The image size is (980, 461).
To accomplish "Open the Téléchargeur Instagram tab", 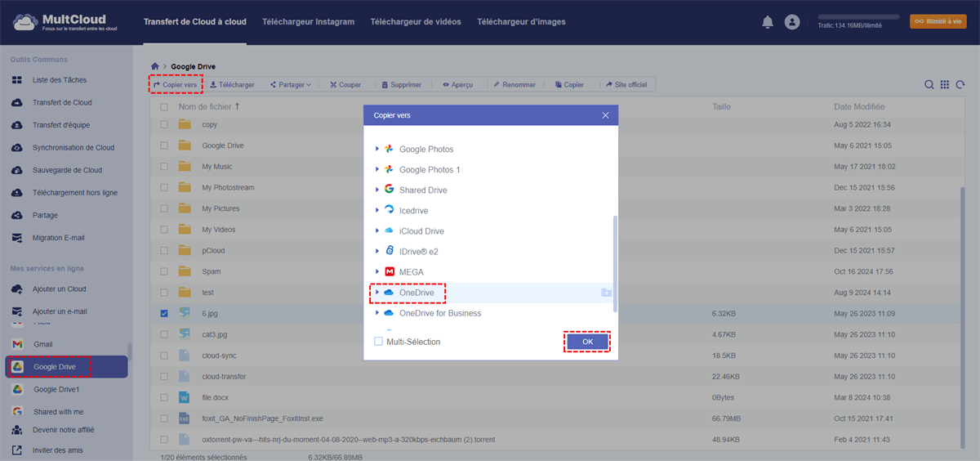I will (309, 22).
